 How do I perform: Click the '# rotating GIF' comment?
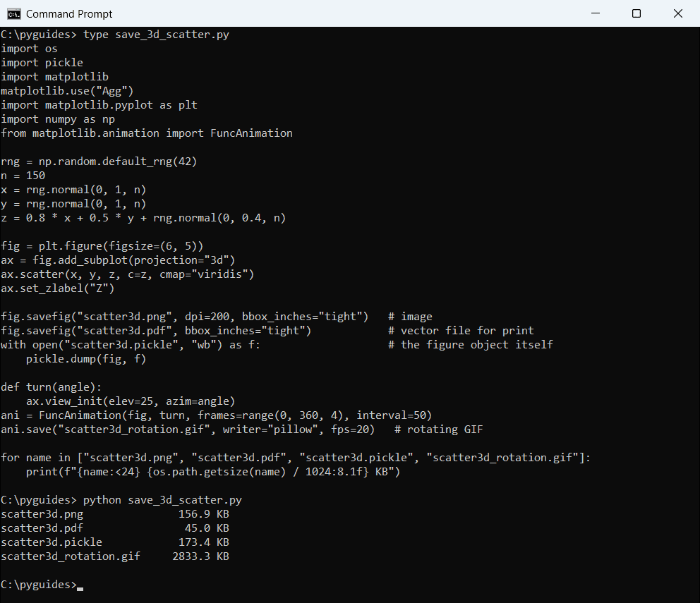pos(439,430)
